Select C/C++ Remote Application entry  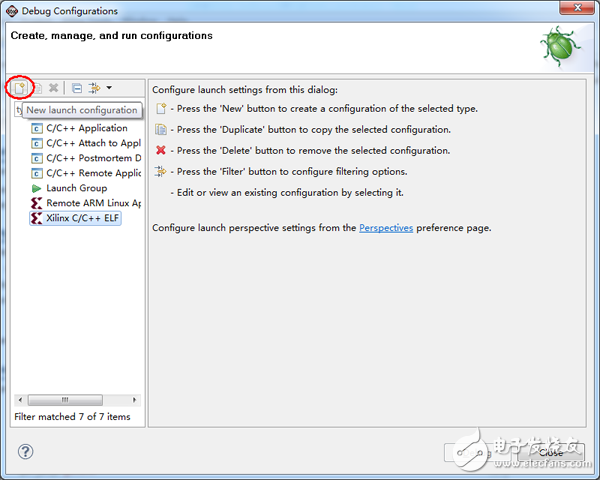tap(93, 173)
